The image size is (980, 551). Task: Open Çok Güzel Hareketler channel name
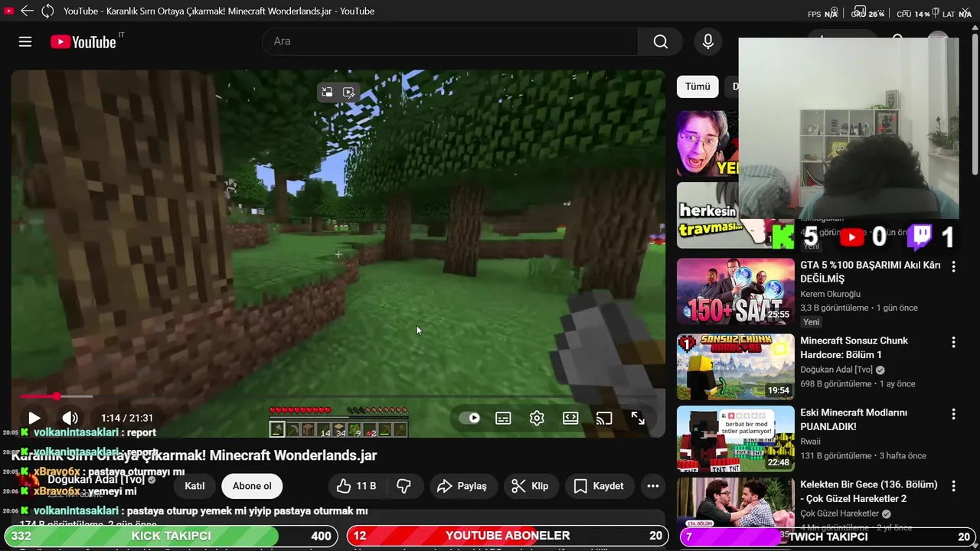pyautogui.click(x=840, y=514)
